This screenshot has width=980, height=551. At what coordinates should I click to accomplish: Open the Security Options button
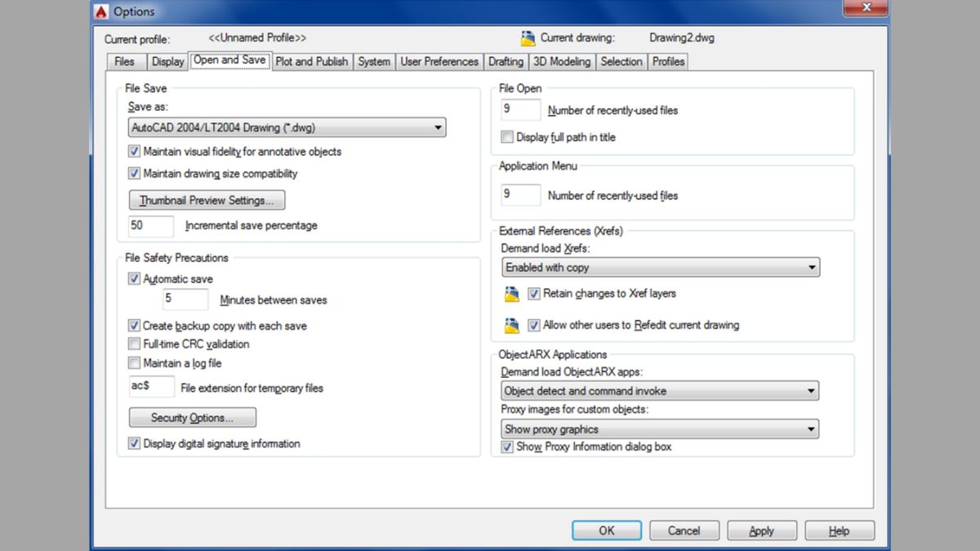192,418
